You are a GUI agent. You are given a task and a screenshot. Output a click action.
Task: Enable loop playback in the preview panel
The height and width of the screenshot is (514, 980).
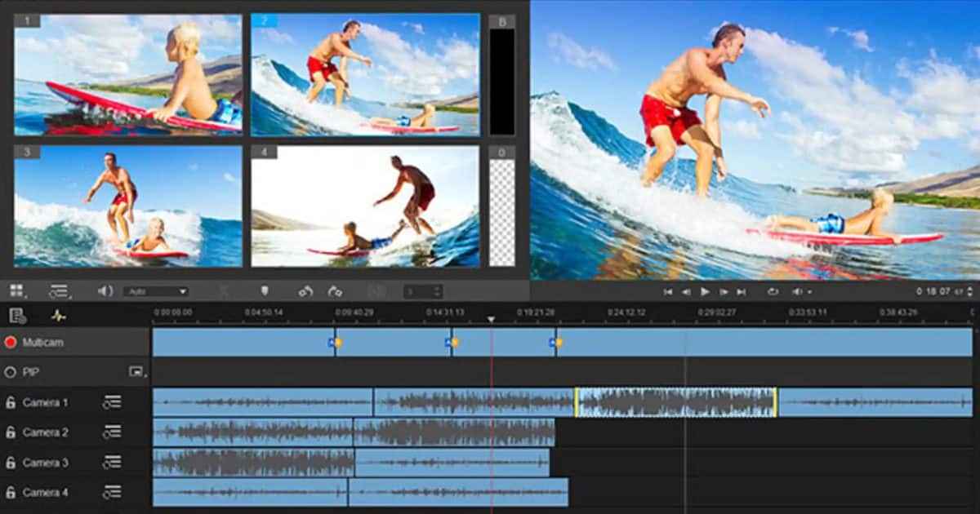pos(773,291)
